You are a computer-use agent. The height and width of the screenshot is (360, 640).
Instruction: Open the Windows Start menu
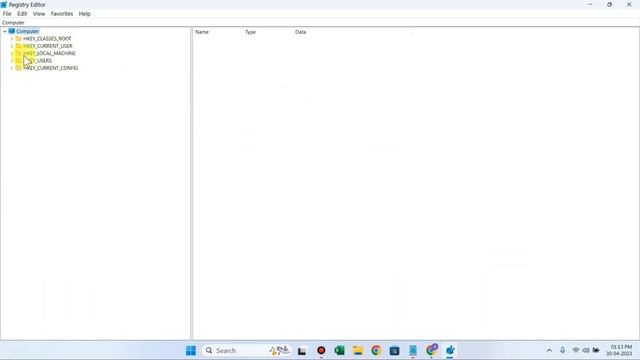click(x=191, y=350)
